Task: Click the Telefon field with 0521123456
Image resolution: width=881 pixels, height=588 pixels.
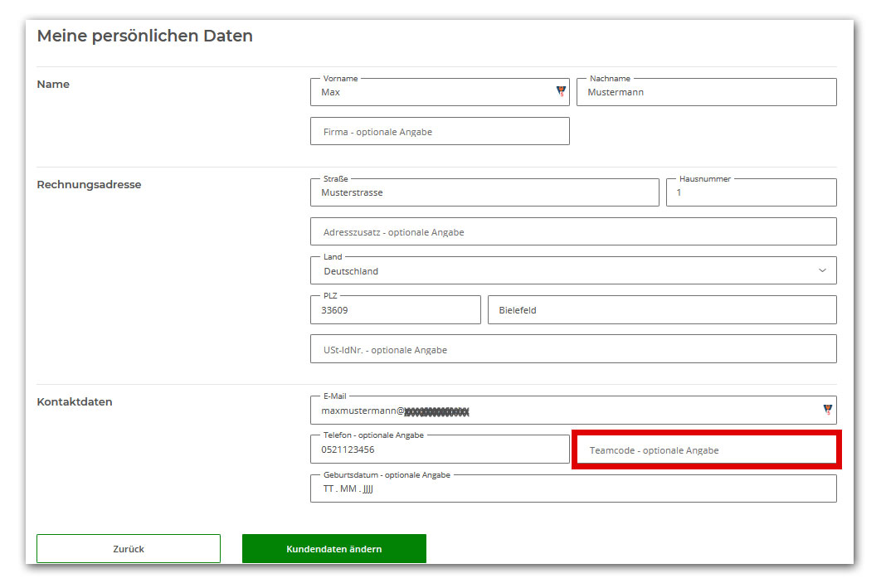Action: point(440,450)
